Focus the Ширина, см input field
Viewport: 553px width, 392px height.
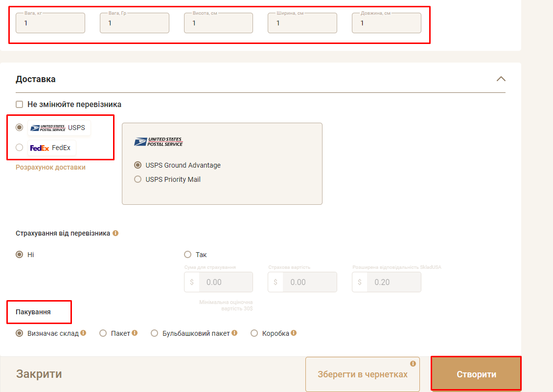[x=302, y=23]
